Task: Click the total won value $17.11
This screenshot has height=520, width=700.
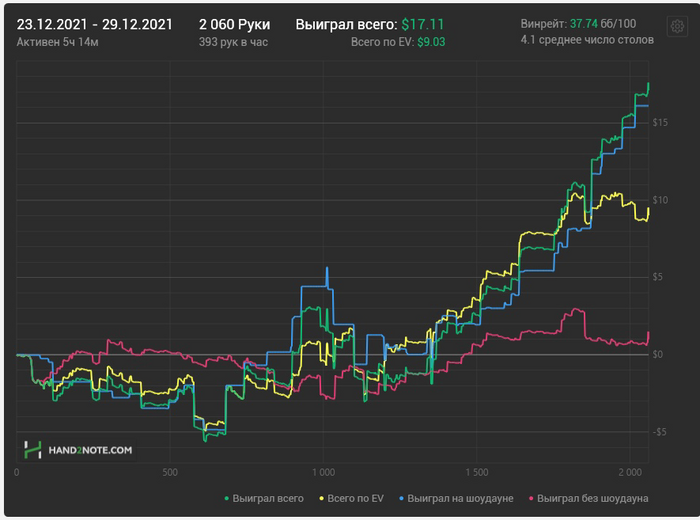Action: (422, 24)
